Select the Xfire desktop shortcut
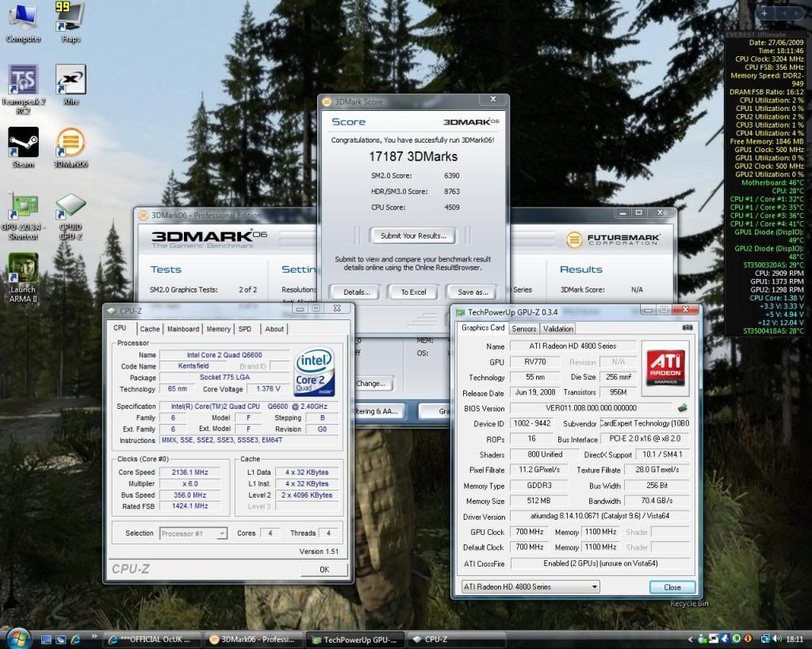812x649 pixels. (x=71, y=85)
